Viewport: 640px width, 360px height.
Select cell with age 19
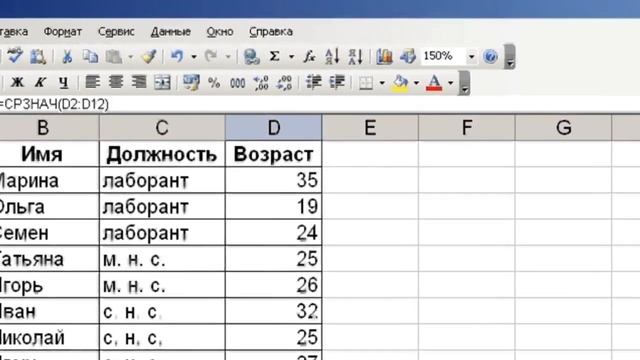[273, 207]
